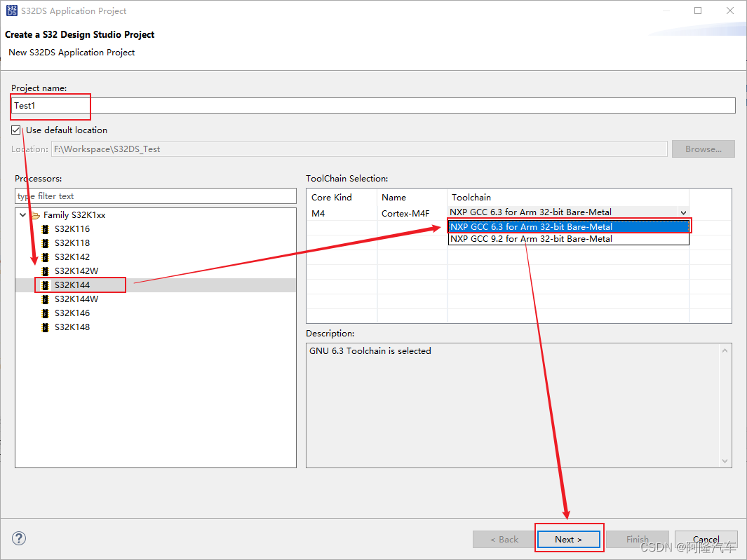Select S32K144 processor label
The height and width of the screenshot is (560, 747).
point(72,285)
